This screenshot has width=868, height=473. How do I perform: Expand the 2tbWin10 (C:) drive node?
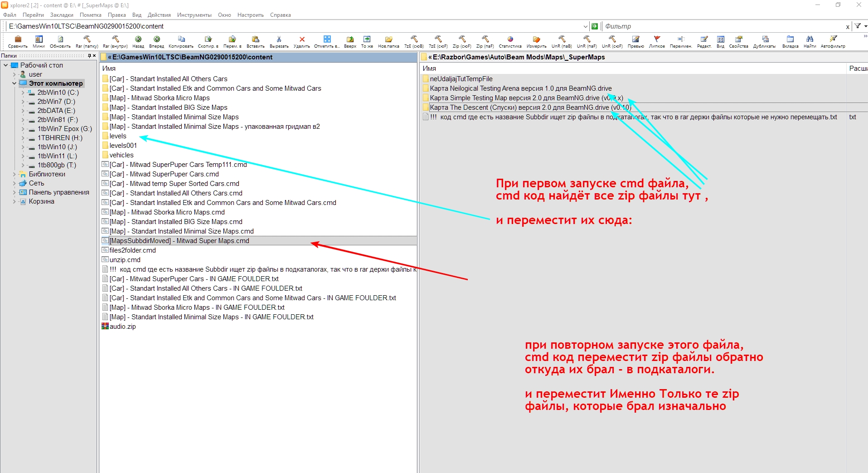[23, 93]
